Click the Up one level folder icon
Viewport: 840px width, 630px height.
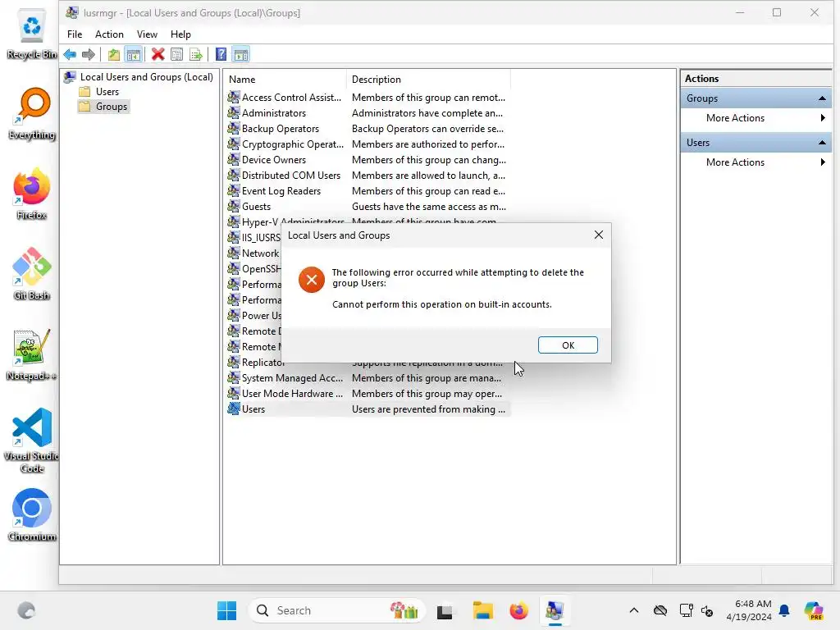pyautogui.click(x=113, y=54)
